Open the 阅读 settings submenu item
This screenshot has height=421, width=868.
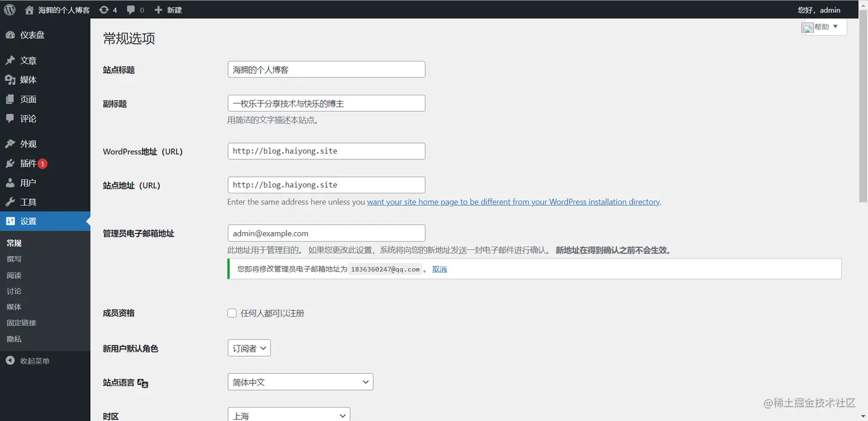[x=14, y=275]
